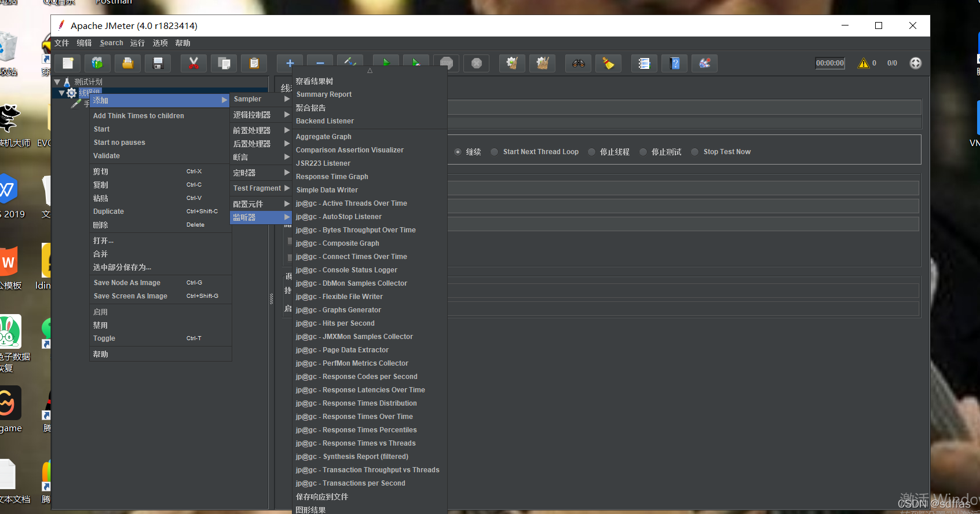The height and width of the screenshot is (514, 980).
Task: Open the 编辑 menu
Action: (85, 43)
